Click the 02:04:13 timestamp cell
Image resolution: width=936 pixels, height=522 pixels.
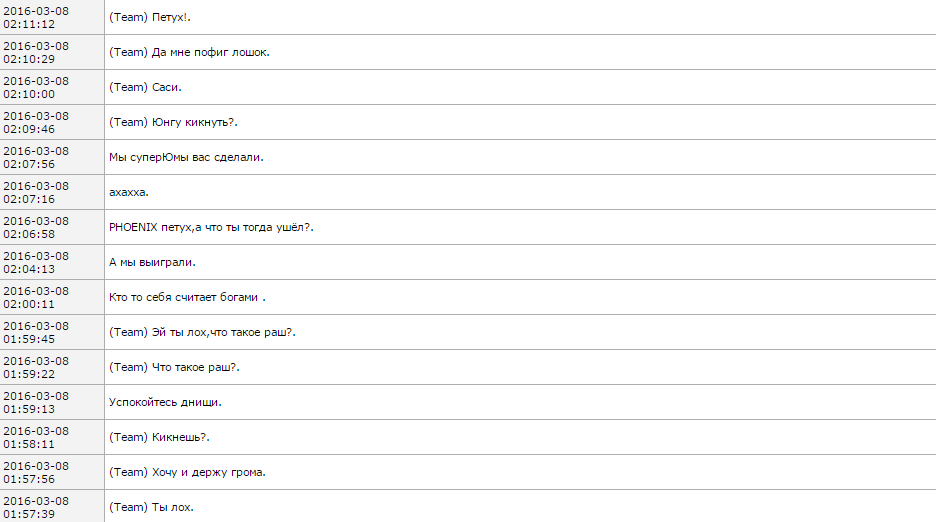click(x=36, y=262)
